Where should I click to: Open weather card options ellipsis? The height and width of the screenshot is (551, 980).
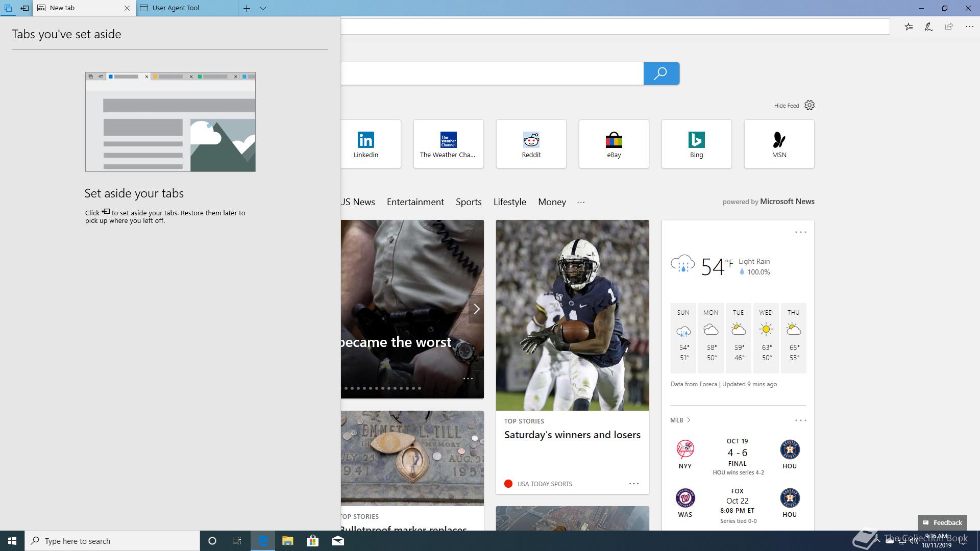[x=800, y=232]
